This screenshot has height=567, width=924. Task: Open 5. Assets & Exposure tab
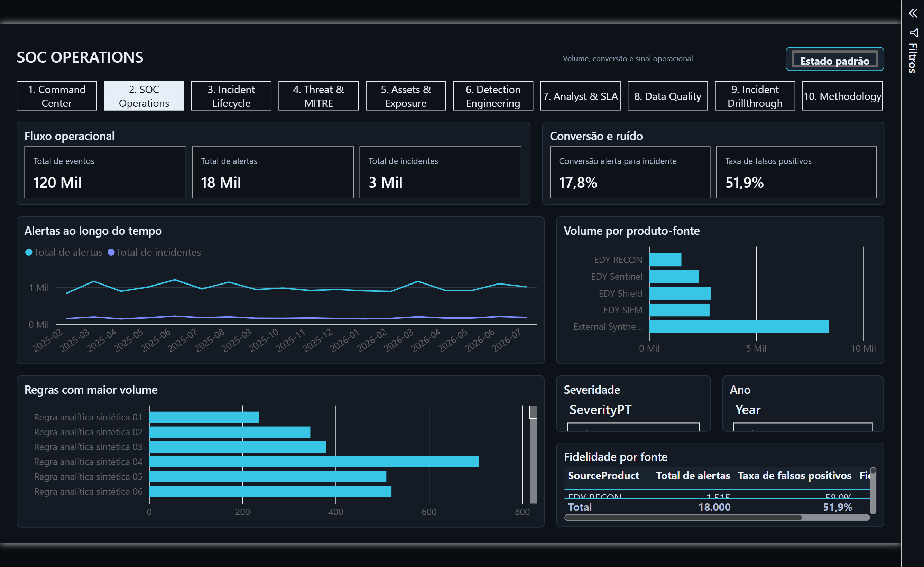pos(406,96)
